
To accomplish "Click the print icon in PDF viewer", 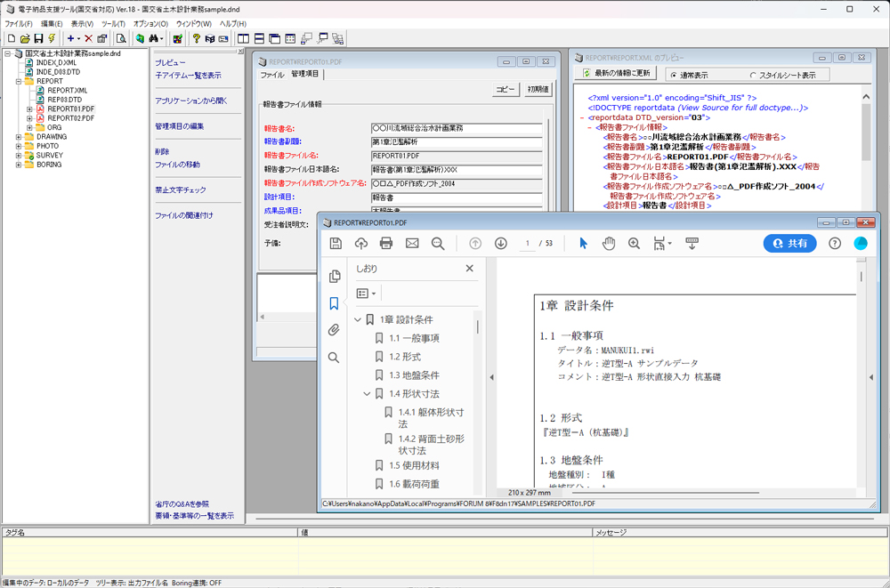I will pos(386,244).
